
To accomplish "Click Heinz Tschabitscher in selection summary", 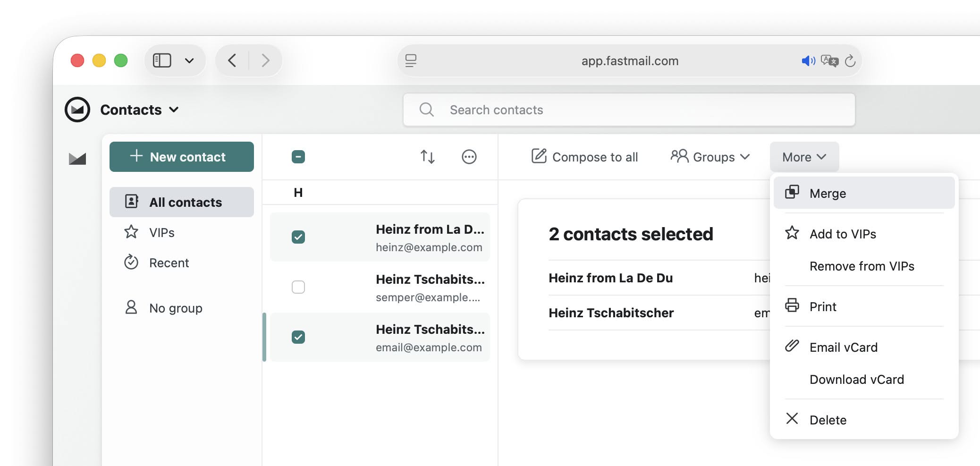I will pos(611,313).
